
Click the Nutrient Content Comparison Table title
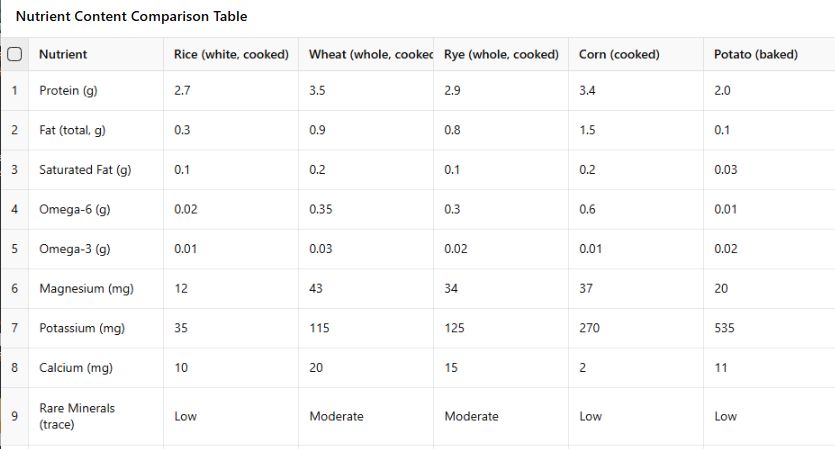pyautogui.click(x=132, y=17)
